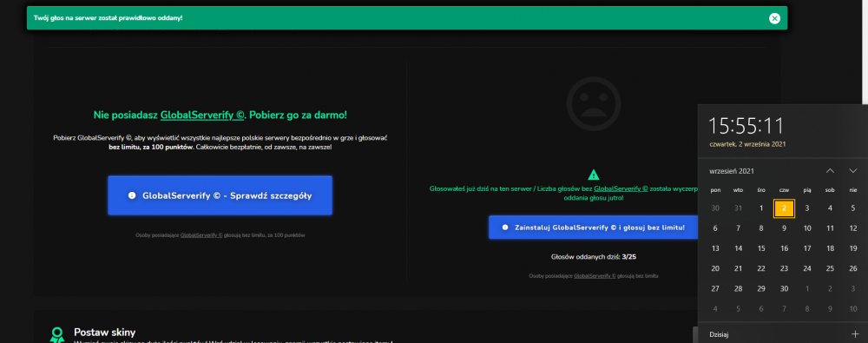The height and width of the screenshot is (343, 868).
Task: Select day 24 in the calendar
Action: [x=807, y=268]
